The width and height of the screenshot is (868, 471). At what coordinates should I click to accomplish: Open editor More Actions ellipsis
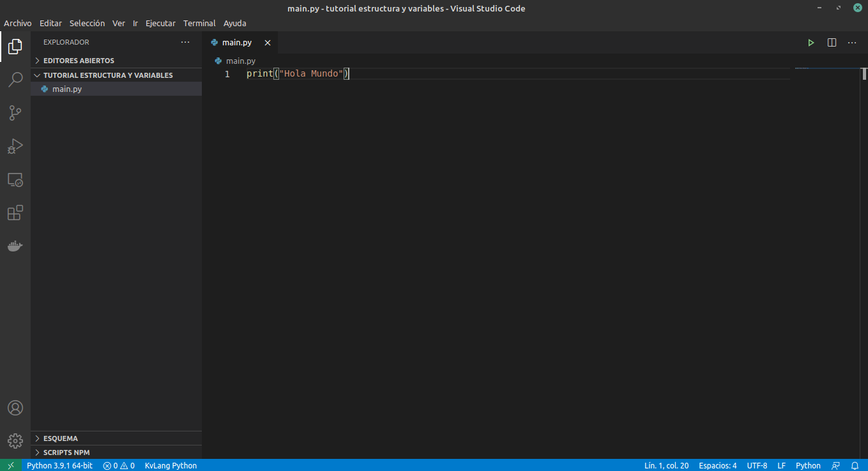coord(852,43)
